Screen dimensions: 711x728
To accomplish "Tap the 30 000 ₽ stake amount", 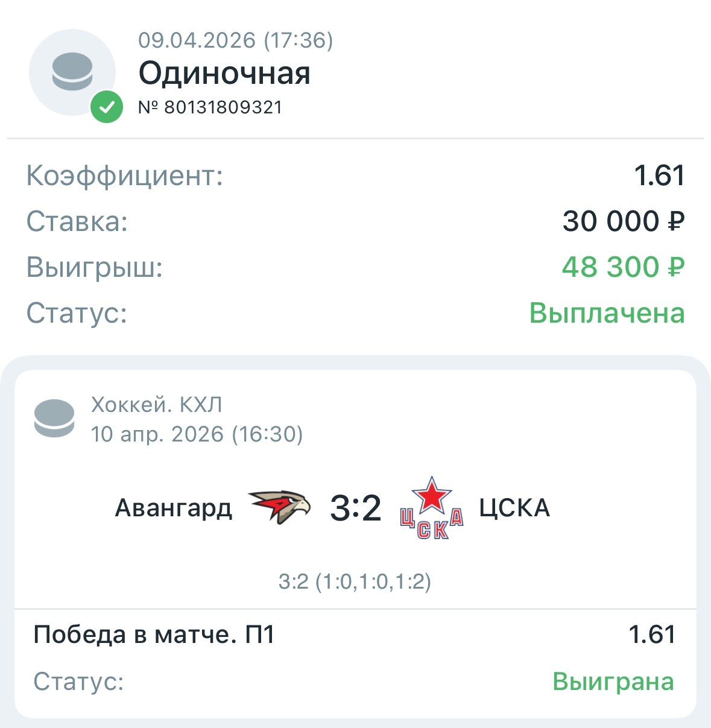I will coord(623,221).
